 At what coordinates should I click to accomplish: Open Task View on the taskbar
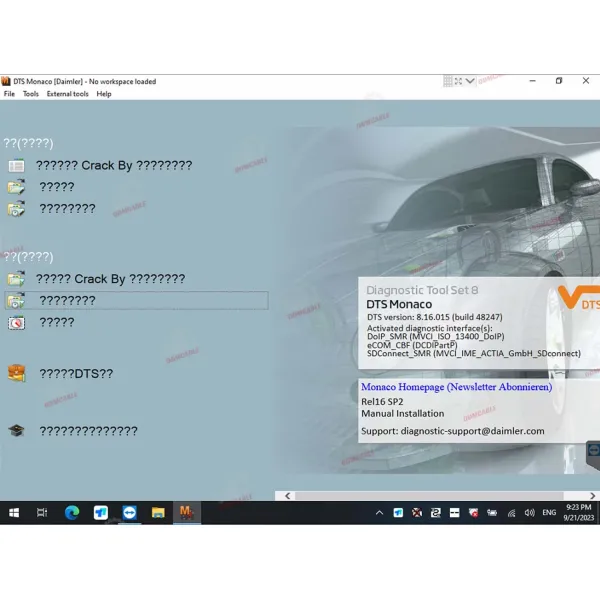click(x=42, y=513)
